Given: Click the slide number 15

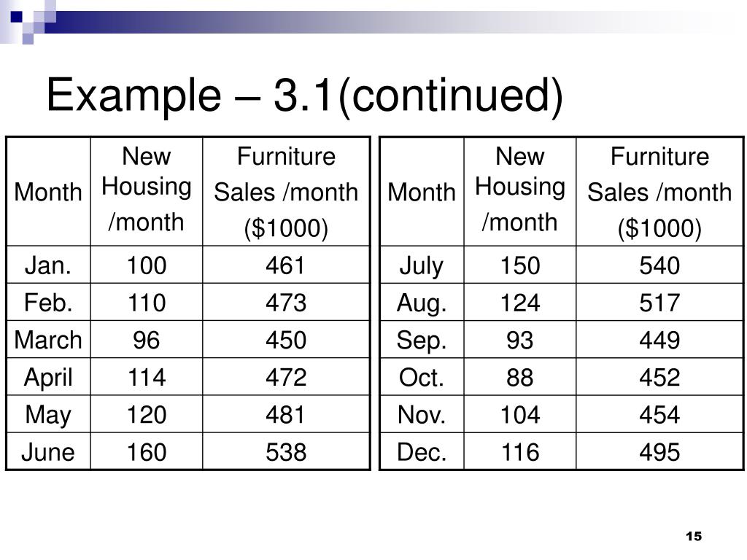Looking at the screenshot, I should [693, 537].
